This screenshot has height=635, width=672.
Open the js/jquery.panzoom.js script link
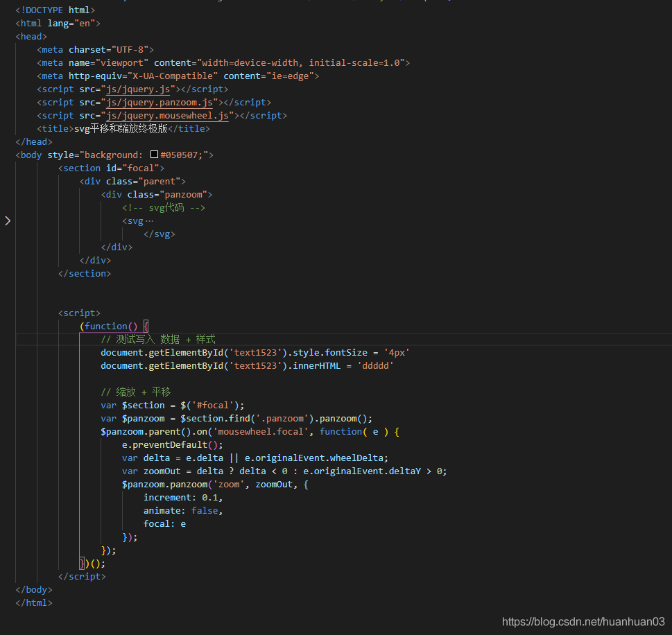coord(160,102)
